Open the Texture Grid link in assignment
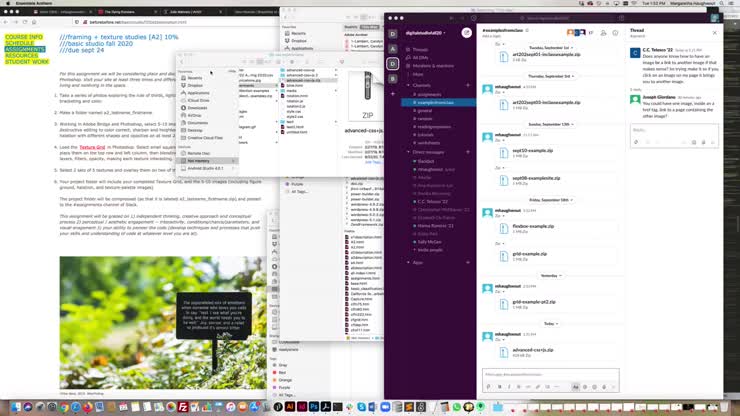Image resolution: width=740 pixels, height=416 pixels. click(92, 145)
